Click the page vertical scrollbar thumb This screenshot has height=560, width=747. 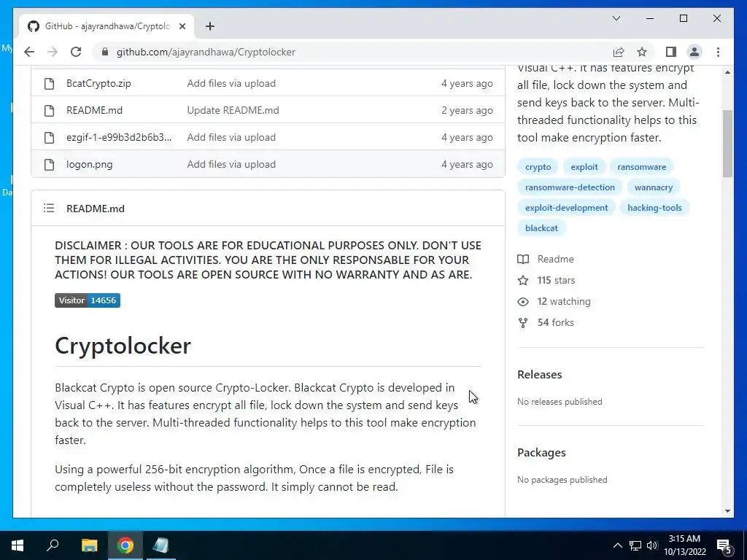click(x=727, y=144)
